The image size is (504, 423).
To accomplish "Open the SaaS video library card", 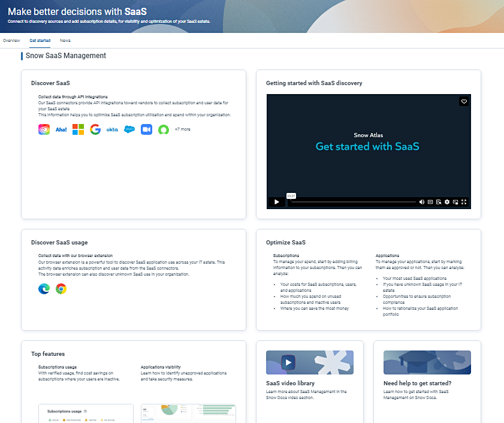I will pos(310,375).
